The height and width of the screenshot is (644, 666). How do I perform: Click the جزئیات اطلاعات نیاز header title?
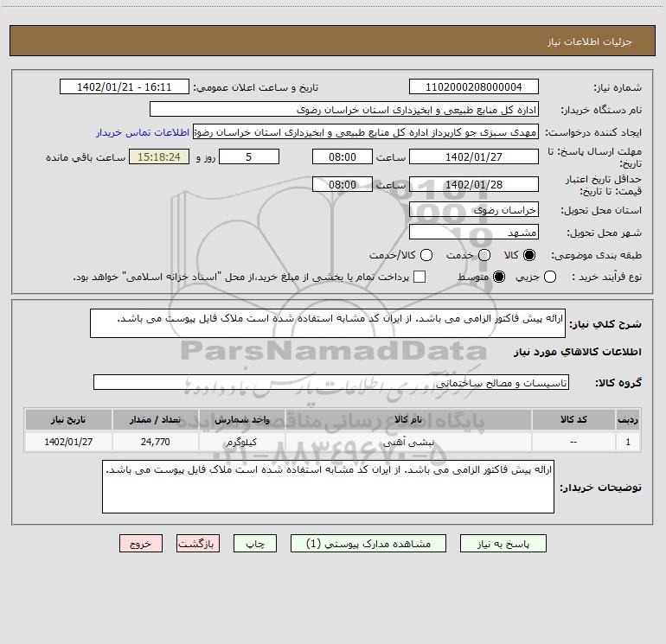coord(590,41)
